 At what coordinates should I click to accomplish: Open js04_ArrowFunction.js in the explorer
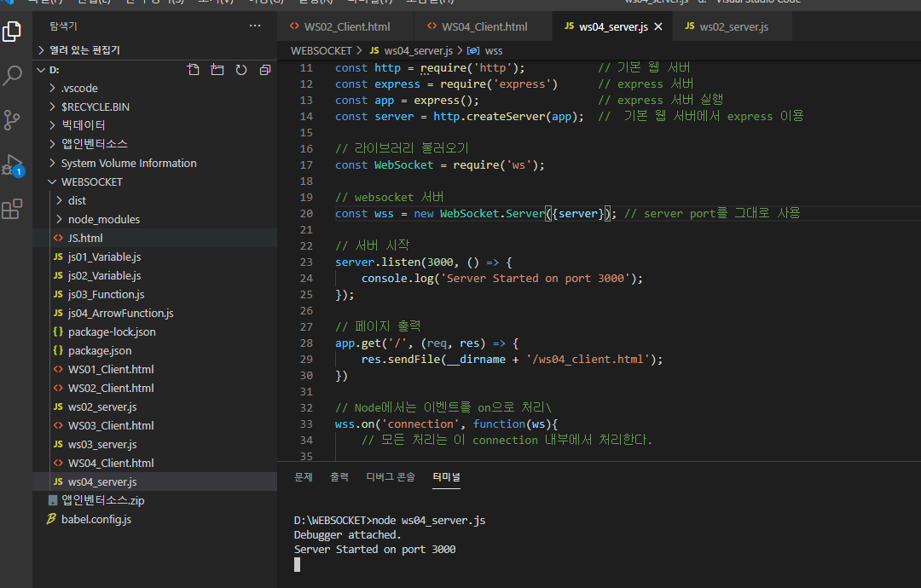[x=154, y=314]
